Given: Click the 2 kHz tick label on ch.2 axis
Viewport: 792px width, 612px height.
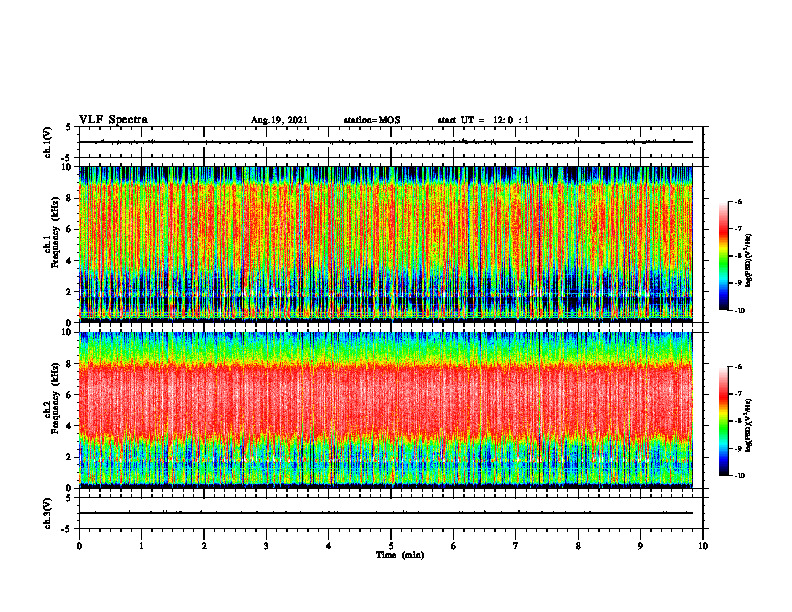Looking at the screenshot, I should point(69,457).
